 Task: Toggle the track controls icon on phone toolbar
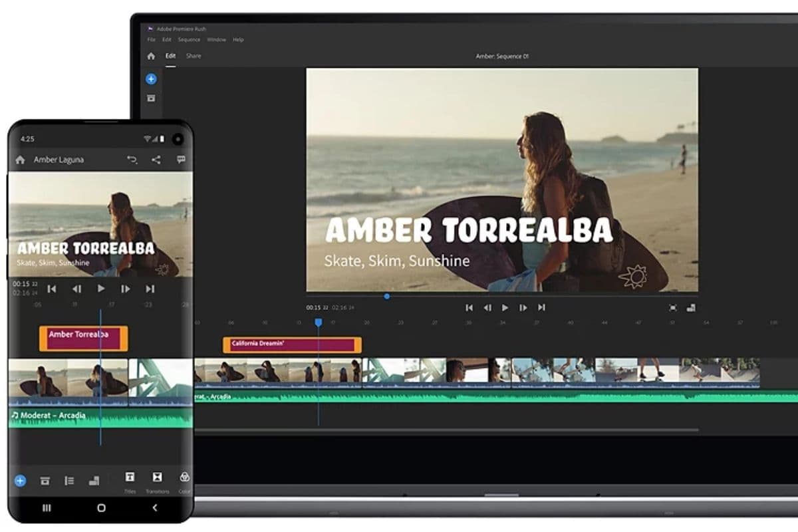pyautogui.click(x=69, y=480)
